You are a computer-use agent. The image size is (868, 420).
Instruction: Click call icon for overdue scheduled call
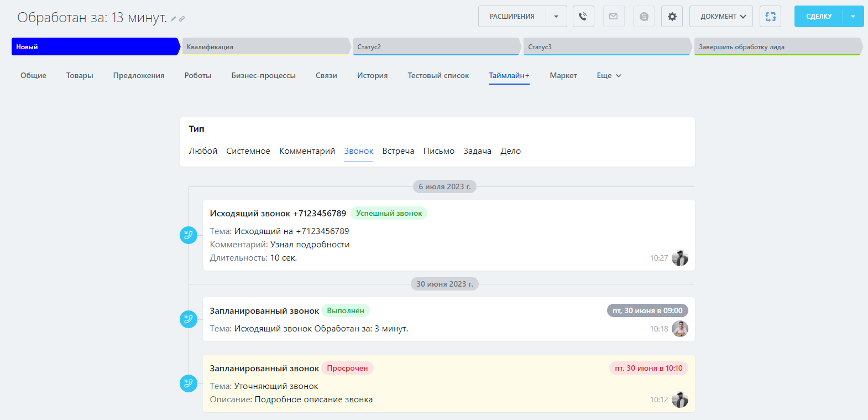click(x=189, y=383)
